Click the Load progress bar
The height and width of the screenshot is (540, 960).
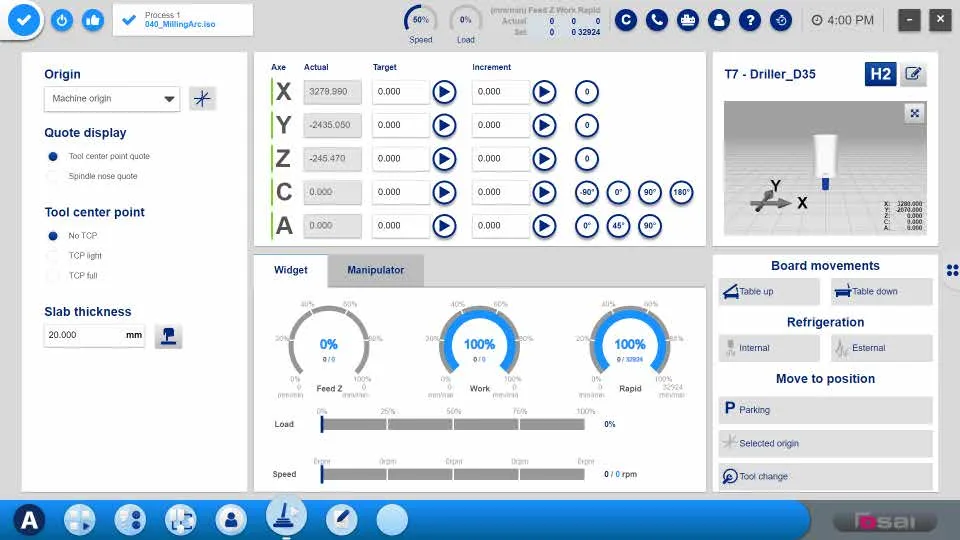[453, 424]
